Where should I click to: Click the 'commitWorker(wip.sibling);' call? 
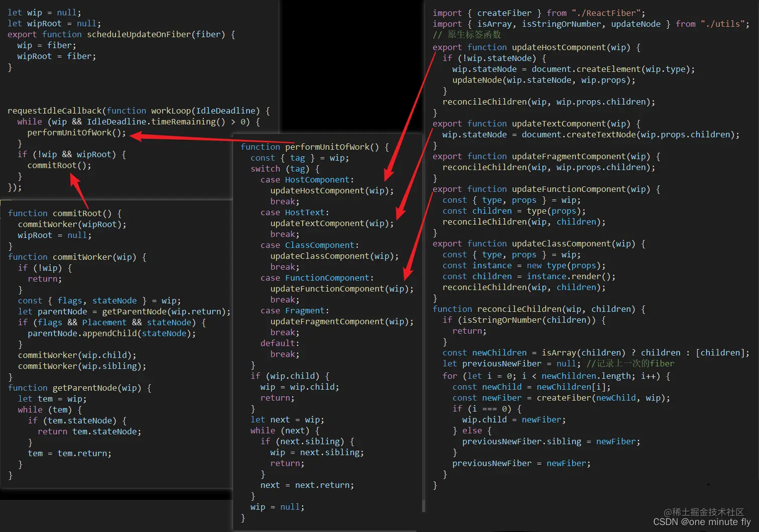pos(82,366)
